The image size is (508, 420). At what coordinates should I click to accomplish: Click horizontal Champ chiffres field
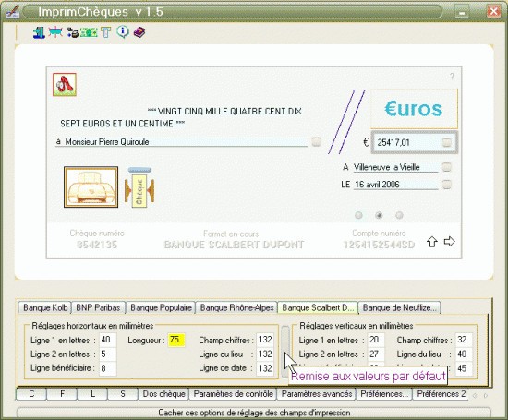(265, 340)
